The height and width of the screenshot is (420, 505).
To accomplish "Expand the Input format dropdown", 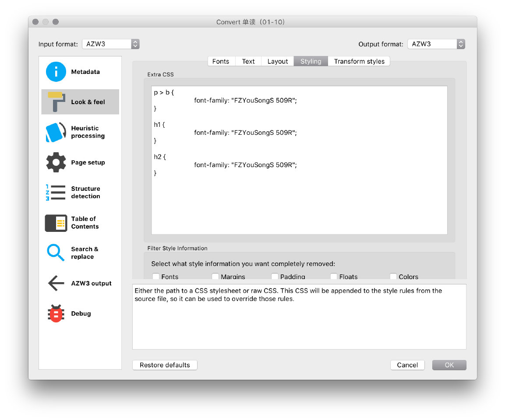I will pyautogui.click(x=110, y=44).
